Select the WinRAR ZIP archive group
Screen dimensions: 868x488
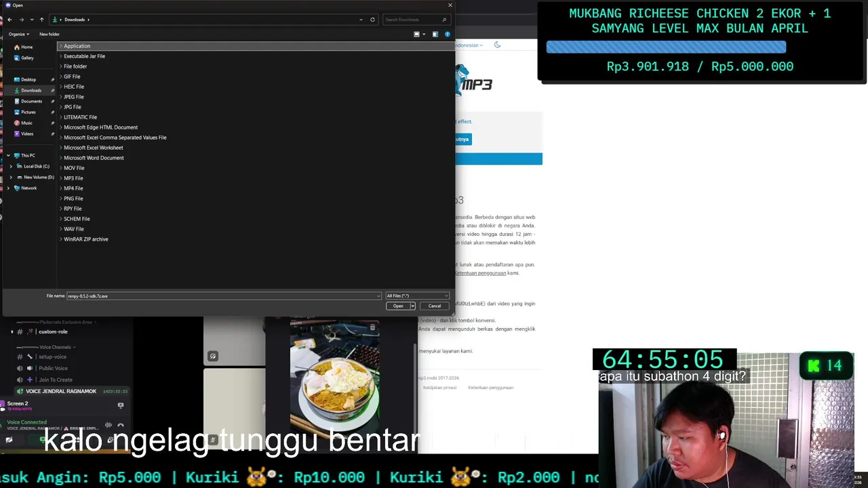coord(86,239)
